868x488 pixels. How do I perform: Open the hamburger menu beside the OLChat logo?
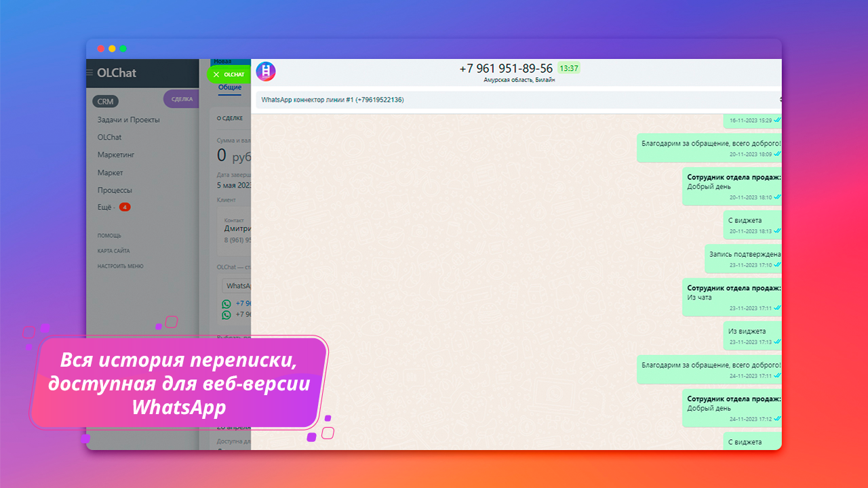90,73
